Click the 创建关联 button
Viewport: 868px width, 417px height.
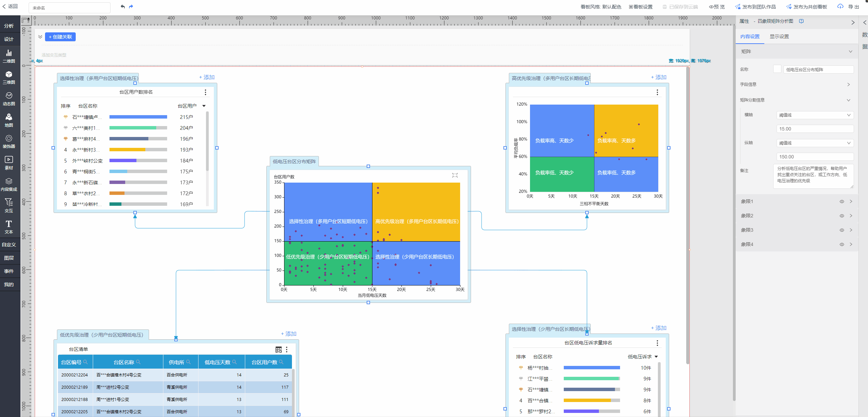point(61,37)
